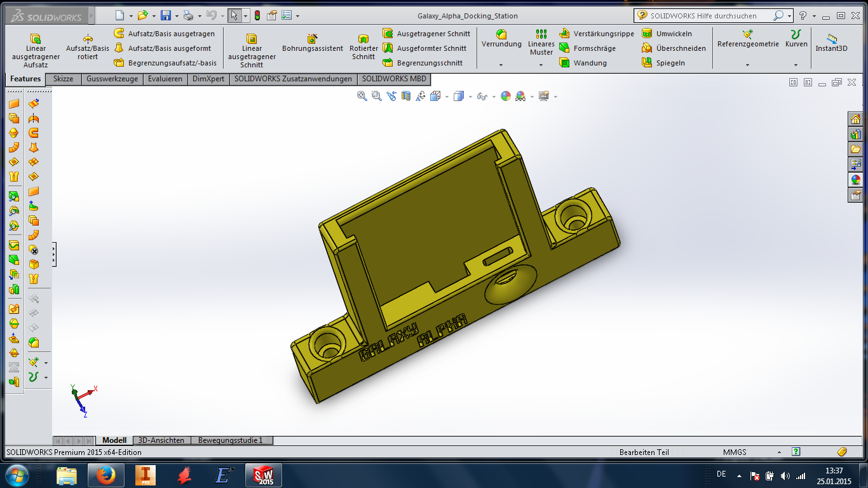This screenshot has height=488, width=868.
Task: Switch to the Modell tab
Action: point(114,440)
